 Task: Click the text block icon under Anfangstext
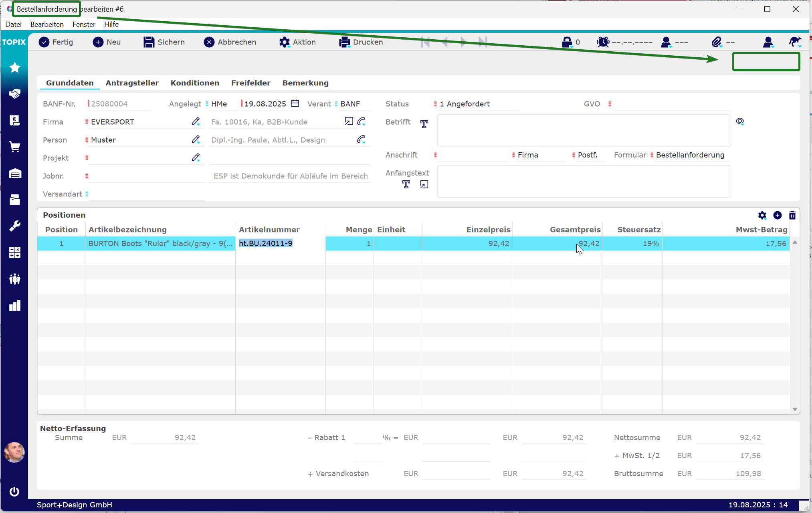coord(406,184)
